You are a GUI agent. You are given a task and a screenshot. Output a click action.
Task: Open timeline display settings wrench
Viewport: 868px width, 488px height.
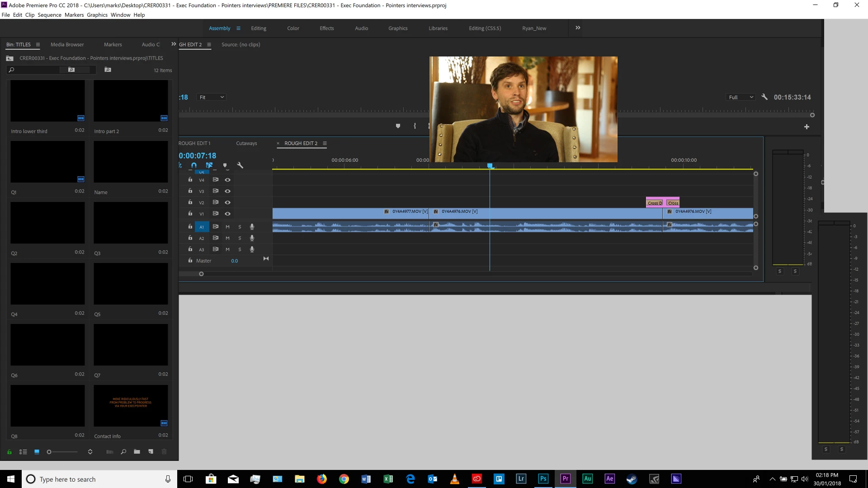click(240, 165)
